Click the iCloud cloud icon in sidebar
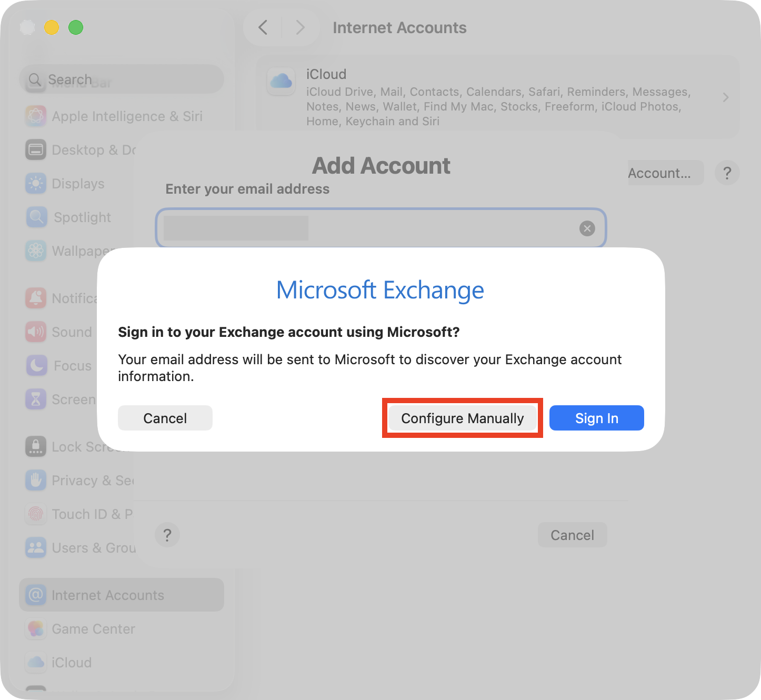Image resolution: width=761 pixels, height=700 pixels. click(36, 662)
